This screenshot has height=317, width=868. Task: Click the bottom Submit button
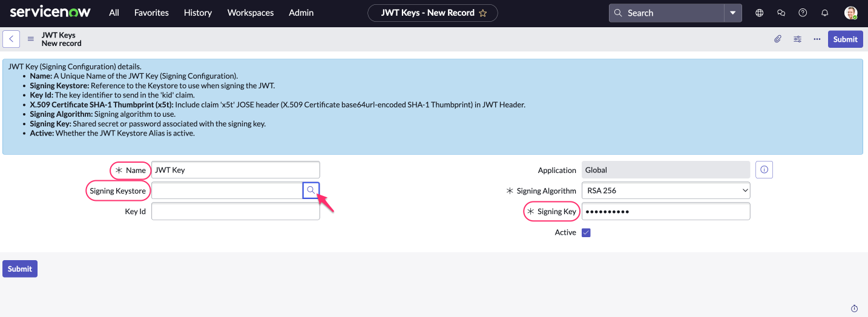pyautogui.click(x=20, y=269)
